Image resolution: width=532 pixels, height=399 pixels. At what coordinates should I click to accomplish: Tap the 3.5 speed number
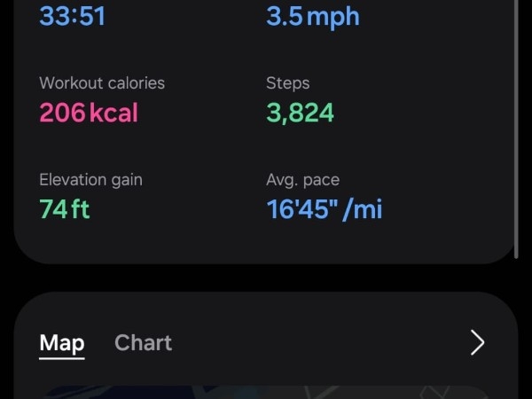point(285,15)
